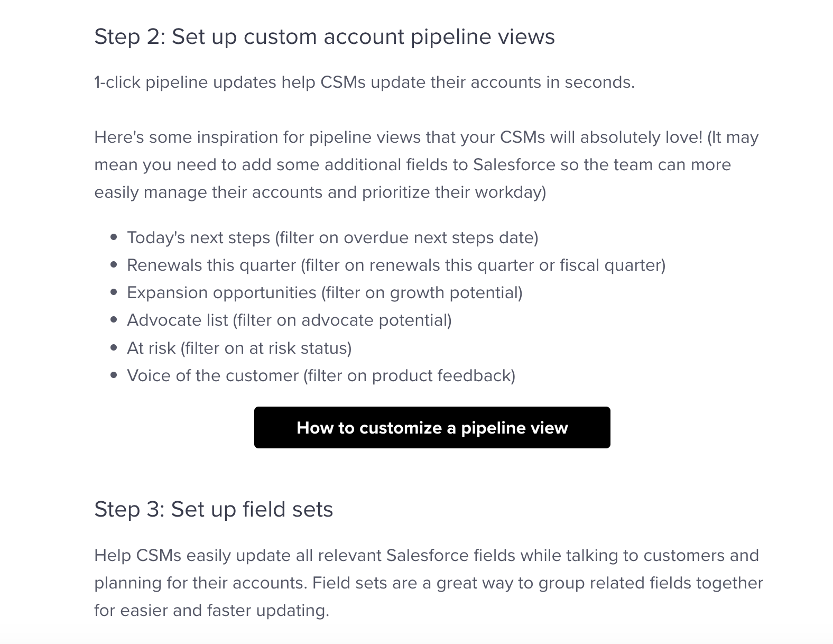Viewport: 833px width, 644px height.
Task: Pick the "Expansion opportunities" list item
Action: (325, 292)
